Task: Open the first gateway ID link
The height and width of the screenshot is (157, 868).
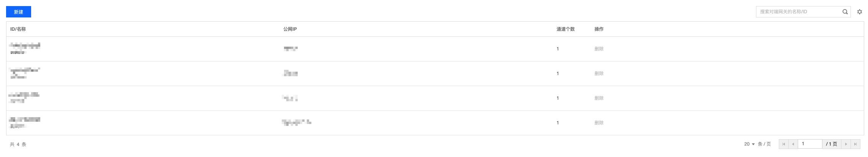Action: 25,46
